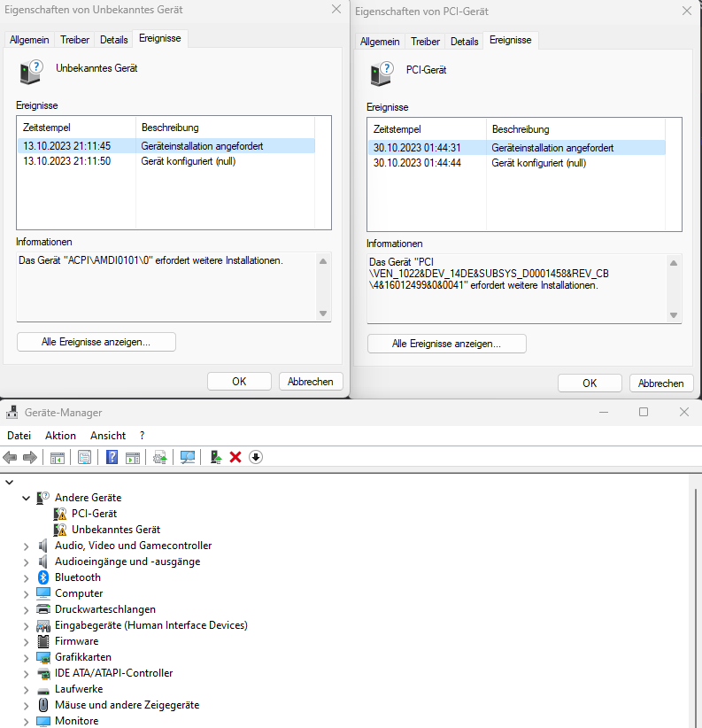Click OK in PCI-Gerät dialog

(590, 383)
